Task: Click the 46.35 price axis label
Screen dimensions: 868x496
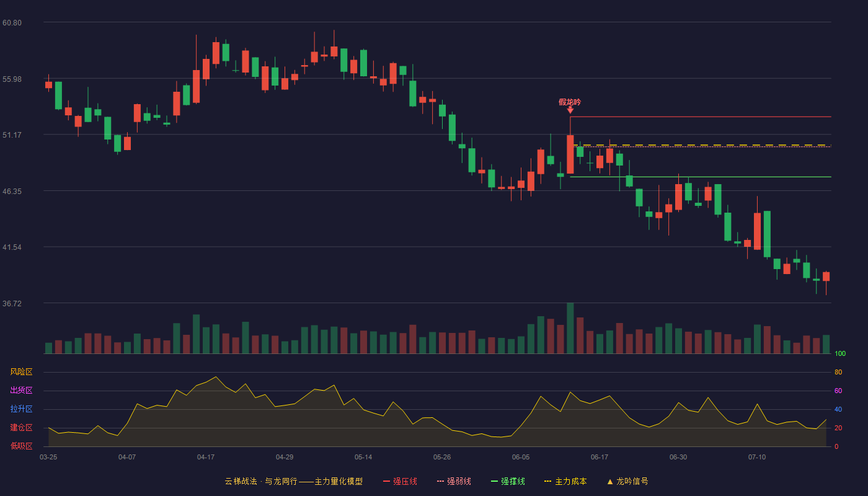Action: tap(12, 191)
